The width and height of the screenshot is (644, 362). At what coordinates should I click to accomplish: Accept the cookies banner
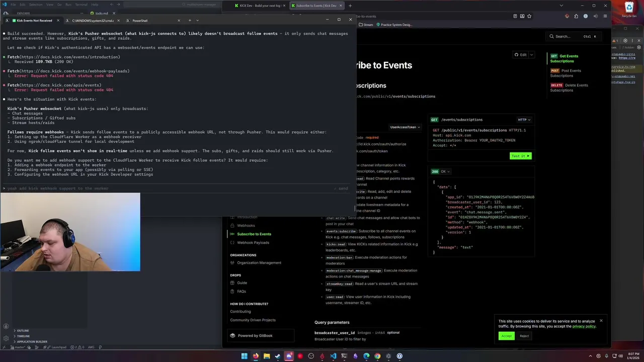(x=507, y=336)
